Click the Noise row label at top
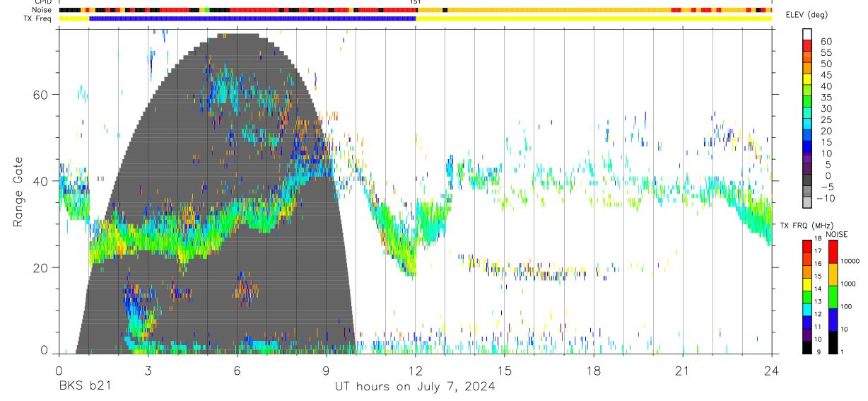Image resolution: width=868 pixels, height=401 pixels. pyautogui.click(x=43, y=10)
